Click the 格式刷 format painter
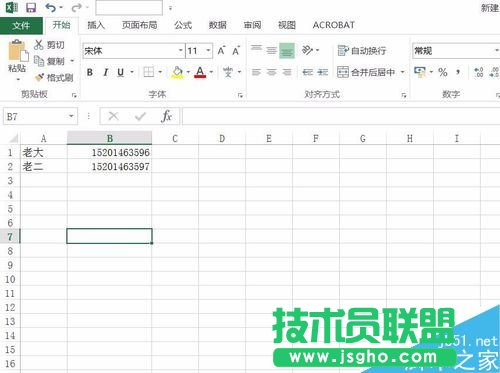This screenshot has height=373, width=500. [x=54, y=78]
